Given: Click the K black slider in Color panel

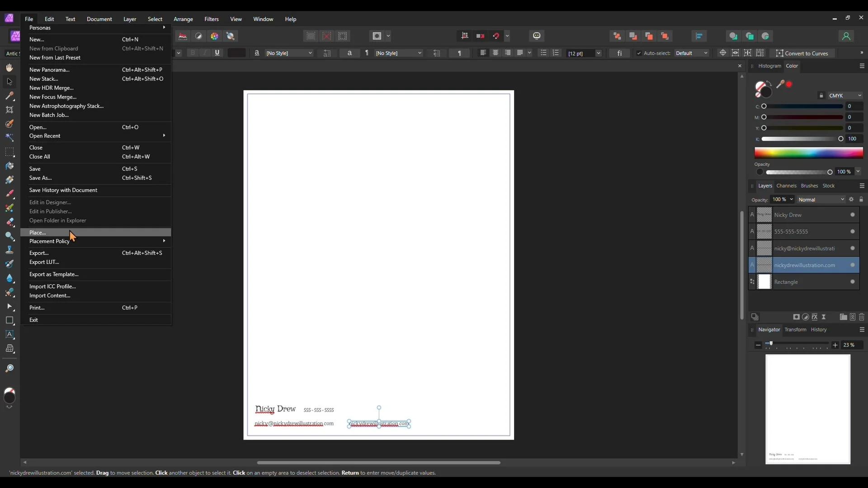Looking at the screenshot, I should click(802, 139).
